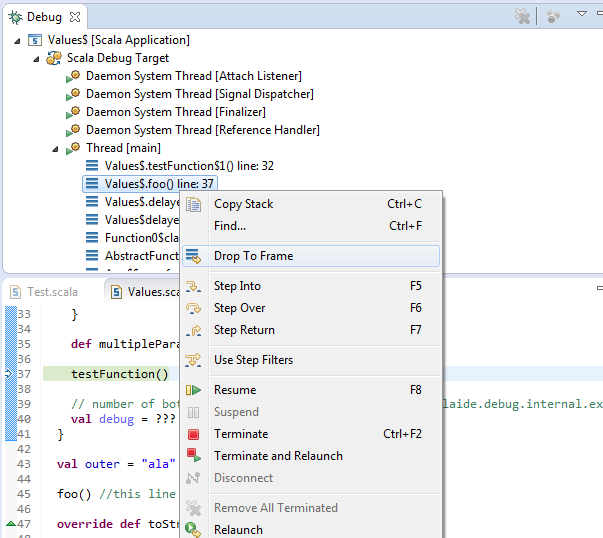603x538 pixels.
Task: Click the Relaunch icon at menu bottom
Action: click(194, 530)
